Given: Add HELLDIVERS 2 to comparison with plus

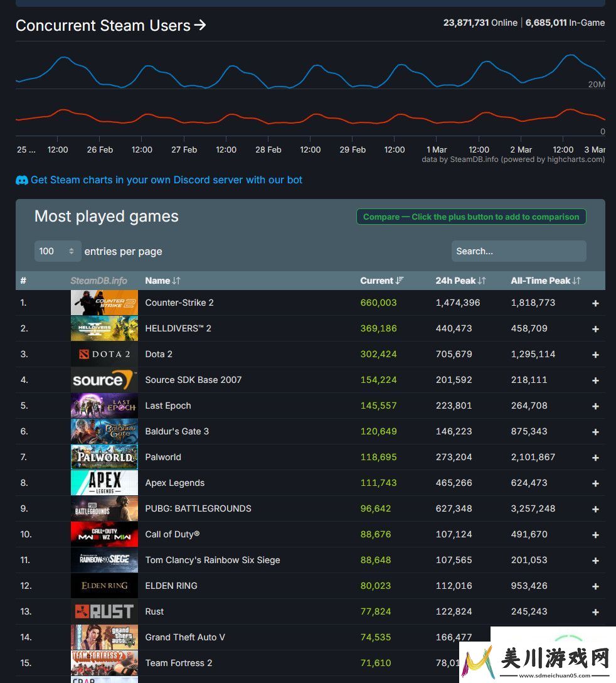Looking at the screenshot, I should (595, 329).
